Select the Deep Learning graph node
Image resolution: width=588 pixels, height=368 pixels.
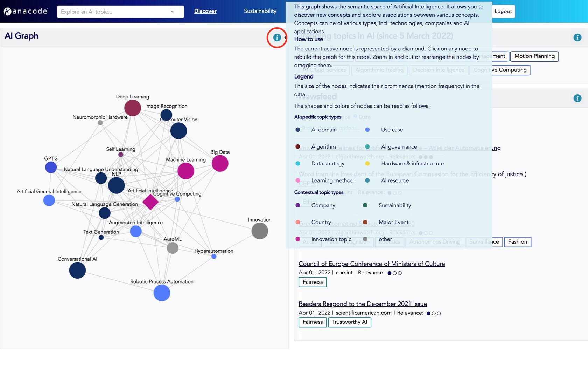(133, 108)
